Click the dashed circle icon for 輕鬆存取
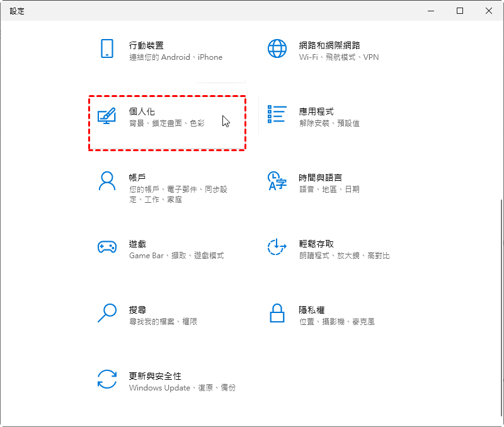504x427 pixels. pos(277,247)
